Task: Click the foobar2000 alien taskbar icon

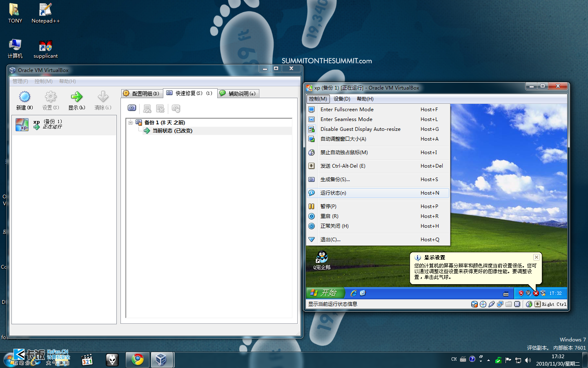Action: 112,360
